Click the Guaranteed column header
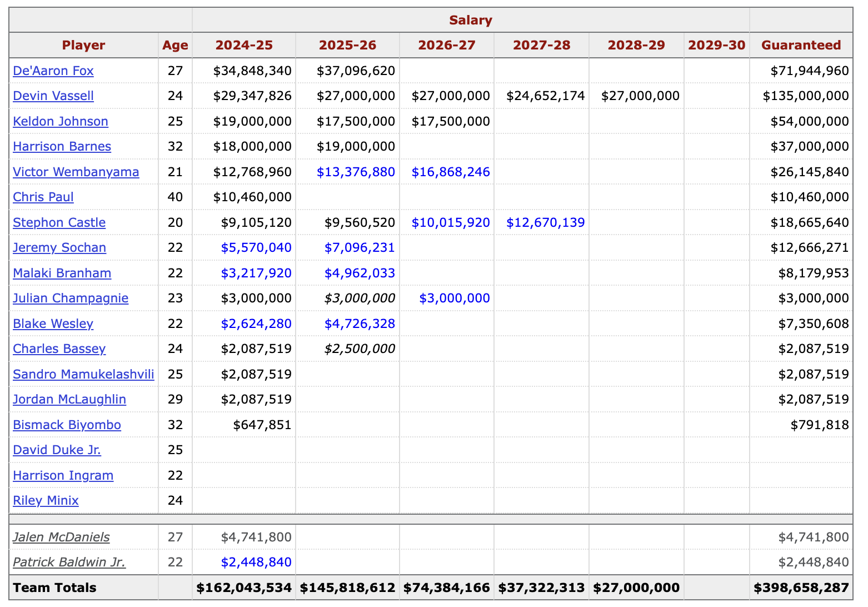This screenshot has height=607, width=868. [801, 45]
